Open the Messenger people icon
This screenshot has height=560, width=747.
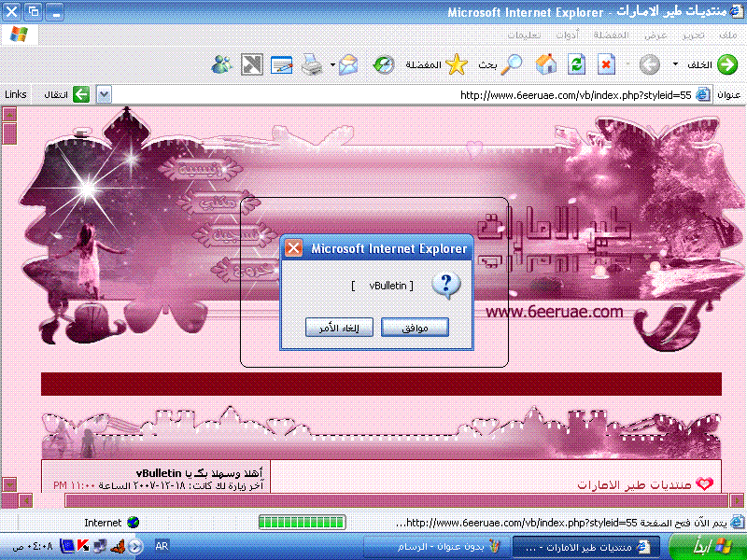click(x=222, y=64)
